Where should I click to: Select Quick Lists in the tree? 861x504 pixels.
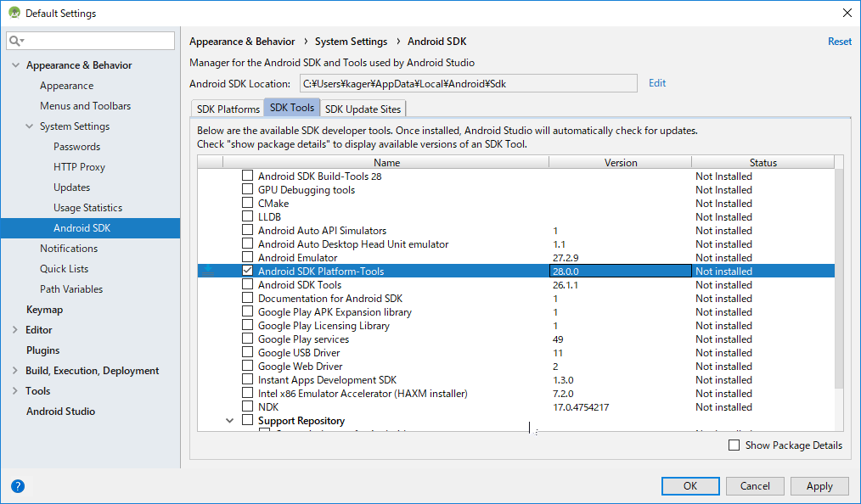point(64,269)
